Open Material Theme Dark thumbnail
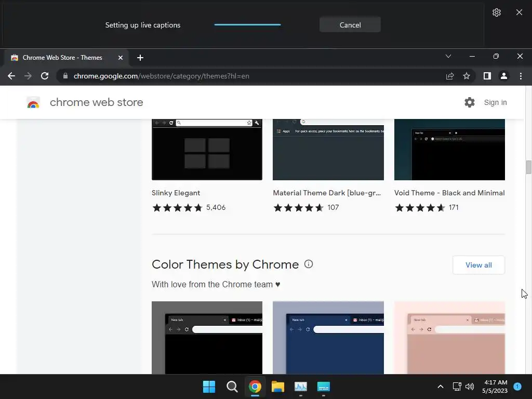Screen dimensions: 532x399 click(328, 150)
